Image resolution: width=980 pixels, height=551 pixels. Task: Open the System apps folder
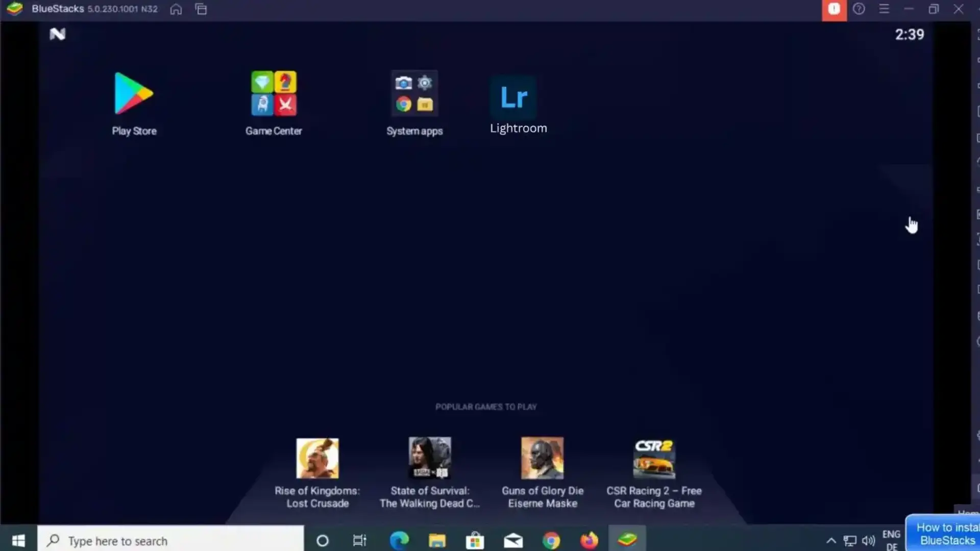click(x=414, y=94)
